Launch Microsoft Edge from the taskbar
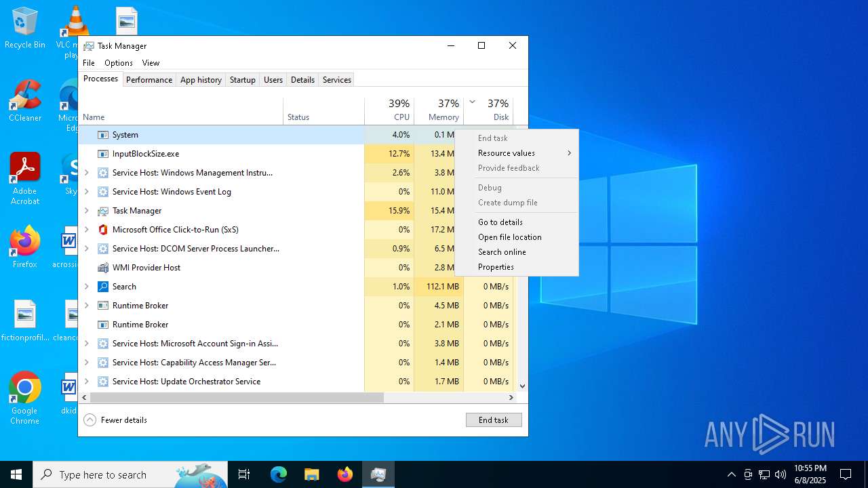Viewport: 868px width, 488px height. click(x=279, y=474)
